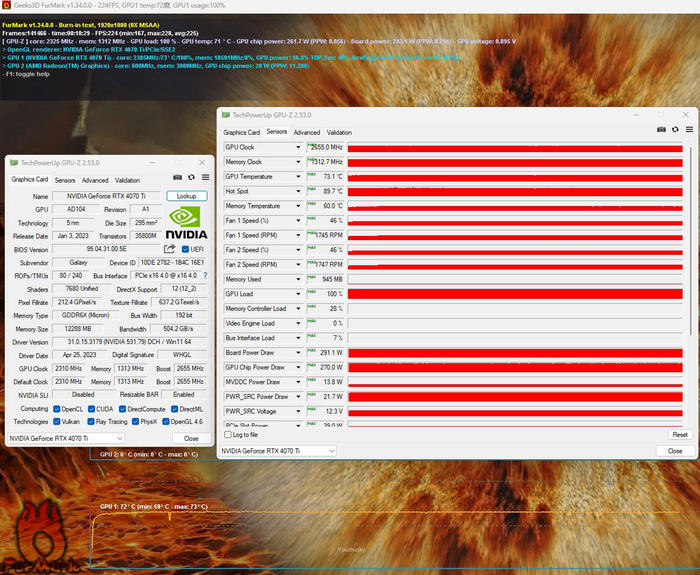700x575 pixels.
Task: Select Sensors tab in small GPU-Z window
Action: [65, 180]
